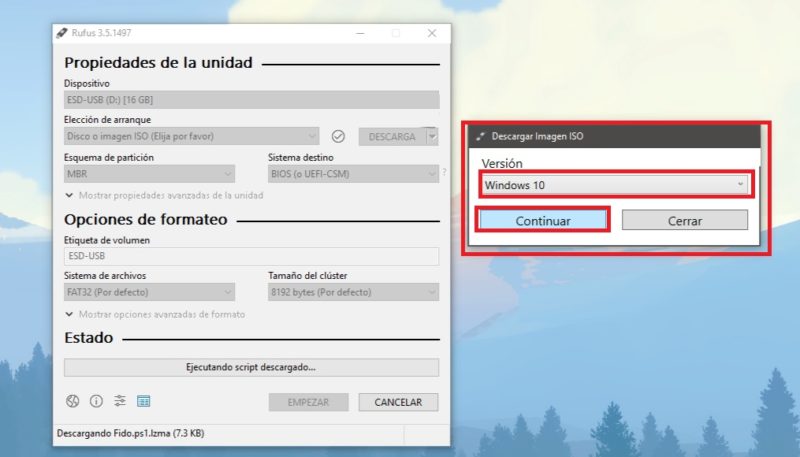Click the Propiedades de la unidad heading
This screenshot has width=800, height=457.
click(x=158, y=62)
